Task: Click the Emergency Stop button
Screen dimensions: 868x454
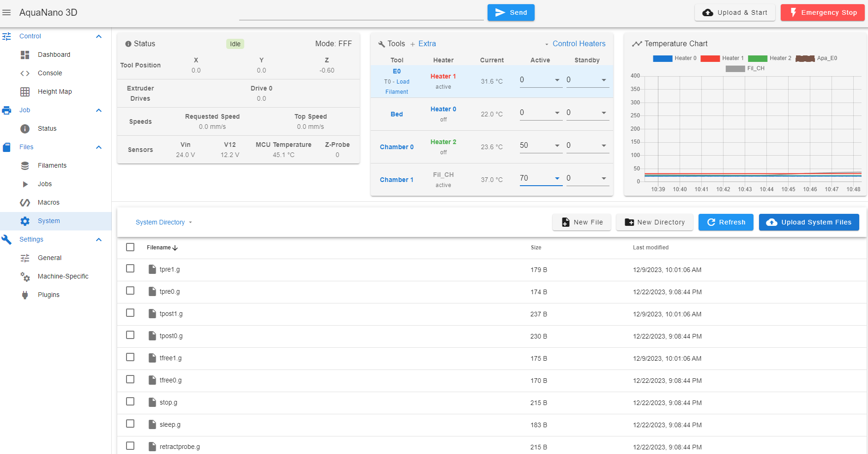Action: (x=822, y=12)
